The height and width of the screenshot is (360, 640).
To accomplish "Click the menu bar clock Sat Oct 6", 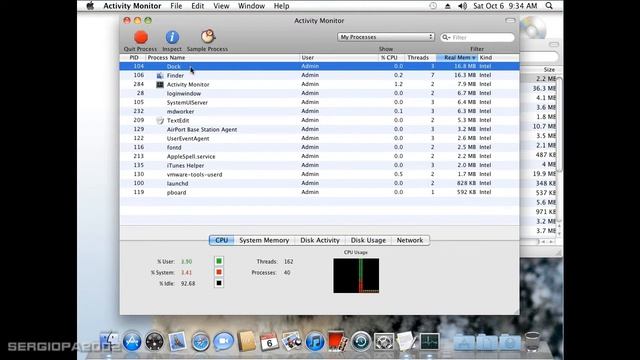I will tap(505, 6).
